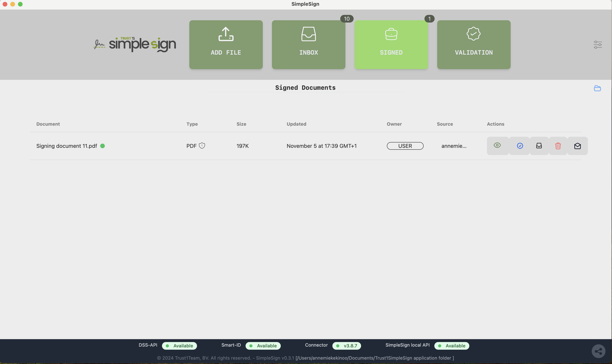
Task: Click the Updated column header
Action: point(296,124)
